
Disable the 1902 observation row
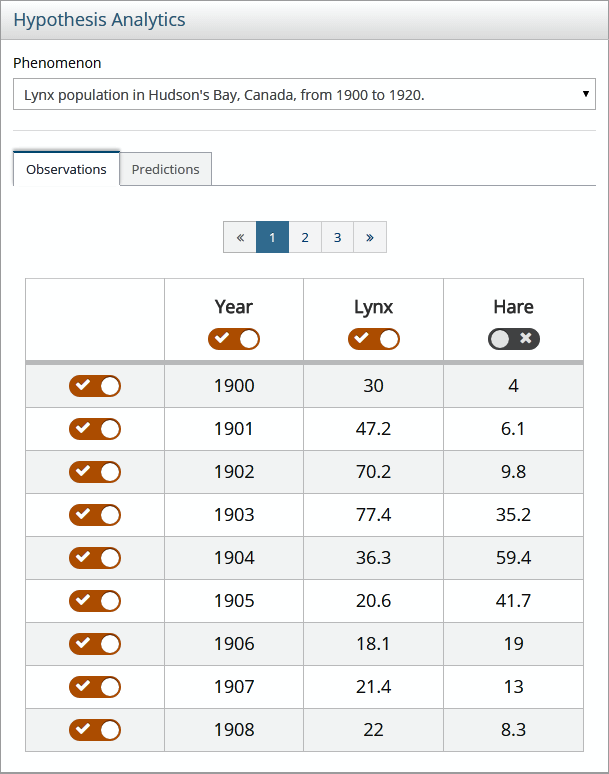coord(95,472)
